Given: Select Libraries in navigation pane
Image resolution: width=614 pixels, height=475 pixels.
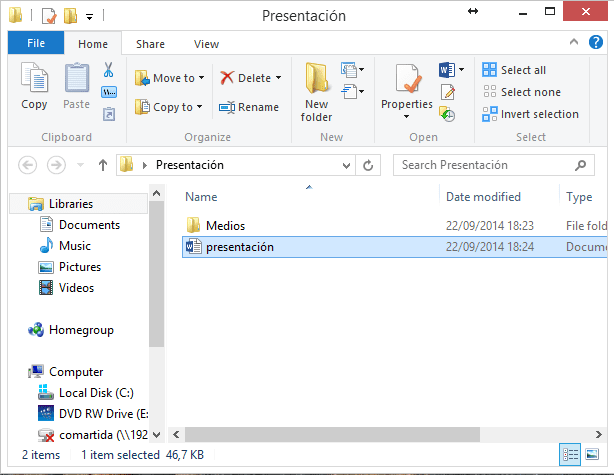Looking at the screenshot, I should coord(78,204).
